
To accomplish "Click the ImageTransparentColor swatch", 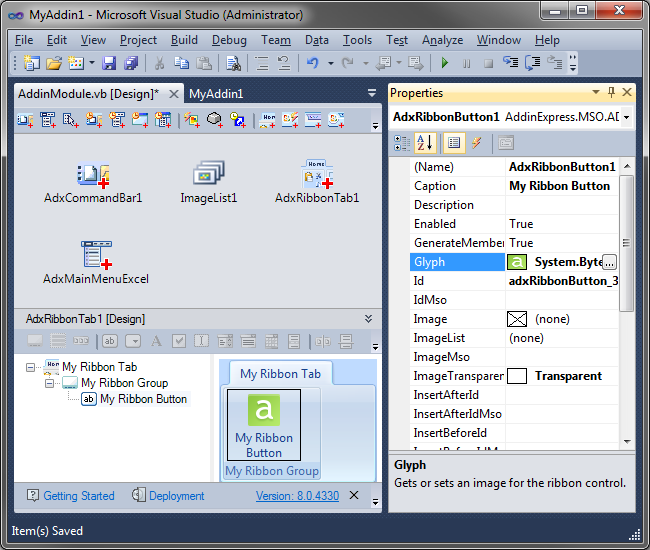I will 517,376.
